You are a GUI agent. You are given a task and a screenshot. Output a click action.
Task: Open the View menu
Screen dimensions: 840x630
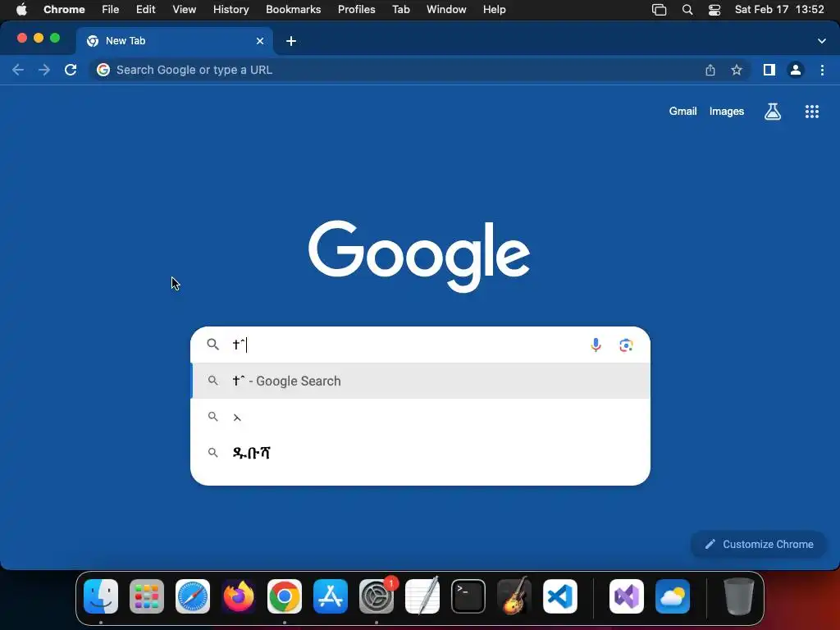pyautogui.click(x=184, y=10)
